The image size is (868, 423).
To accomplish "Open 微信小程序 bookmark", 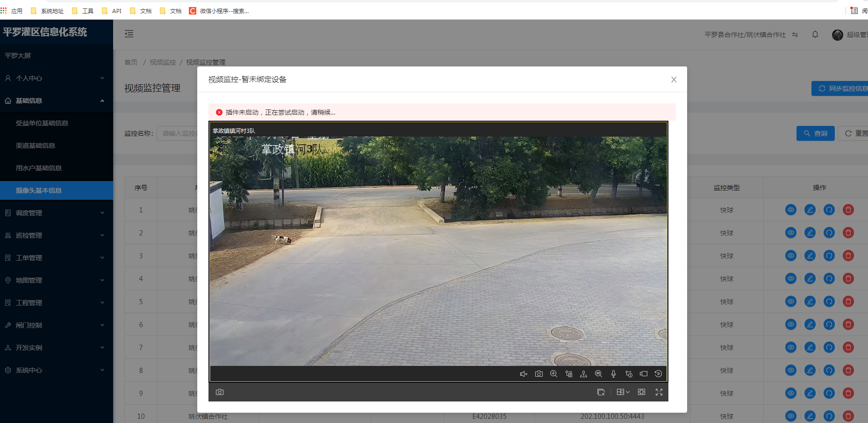I will (219, 11).
